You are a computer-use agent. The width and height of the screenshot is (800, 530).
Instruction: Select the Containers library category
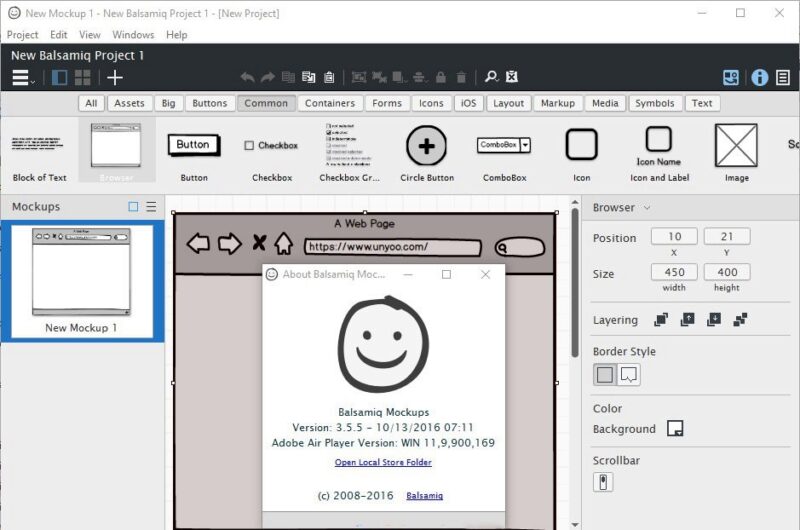[330, 103]
